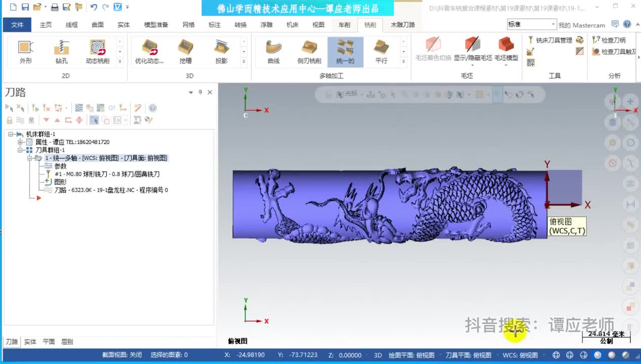
Task: Switch to the 实体 panel tab
Action: (30, 342)
